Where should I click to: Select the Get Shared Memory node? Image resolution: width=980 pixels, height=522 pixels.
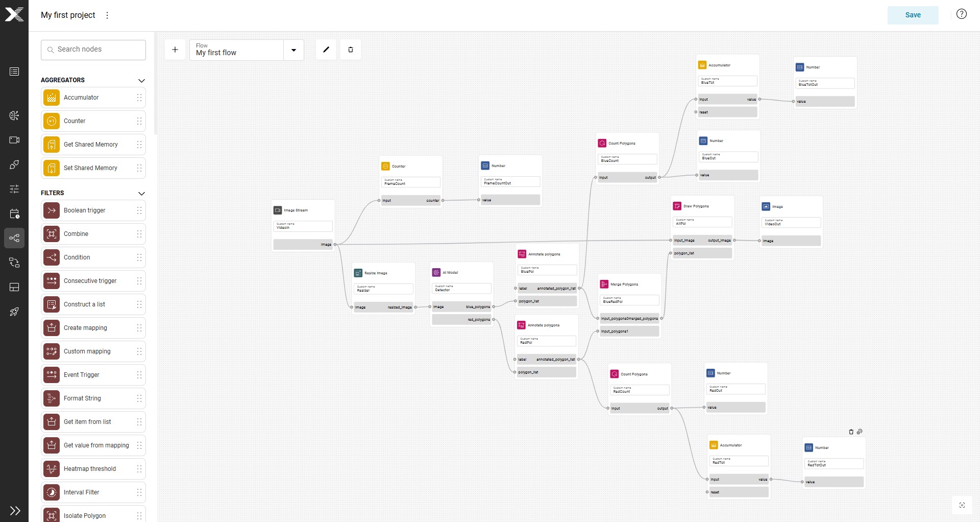93,145
